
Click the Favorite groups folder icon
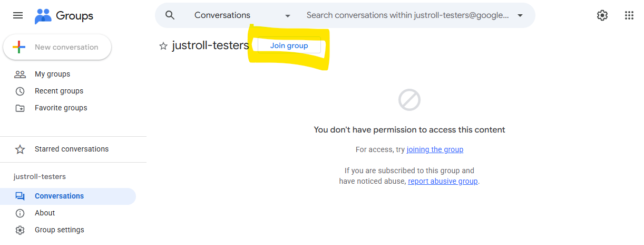[20, 108]
